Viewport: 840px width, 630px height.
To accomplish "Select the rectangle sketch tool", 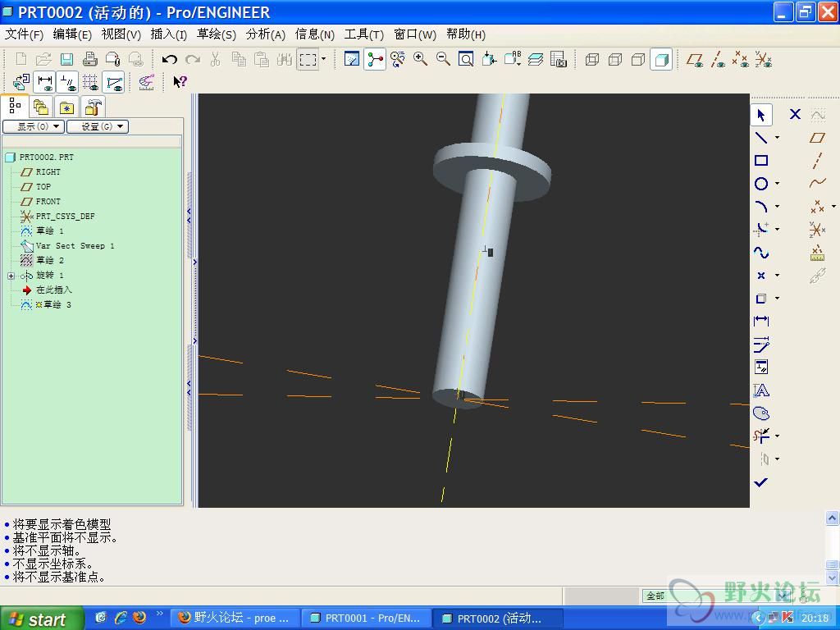I will [x=761, y=161].
